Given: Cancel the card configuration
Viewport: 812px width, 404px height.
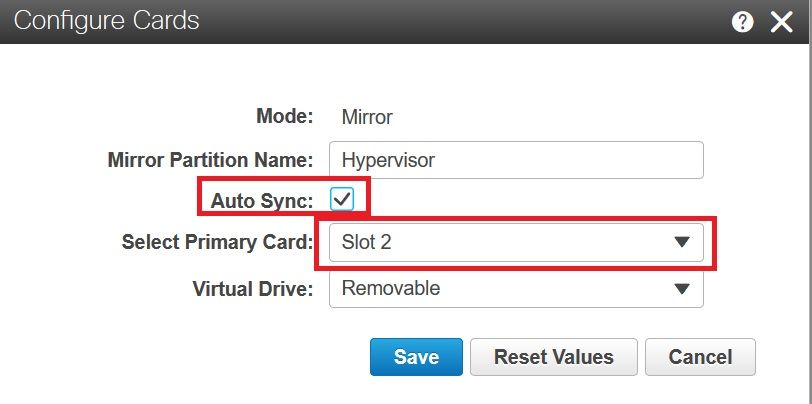Looking at the screenshot, I should coord(700,357).
